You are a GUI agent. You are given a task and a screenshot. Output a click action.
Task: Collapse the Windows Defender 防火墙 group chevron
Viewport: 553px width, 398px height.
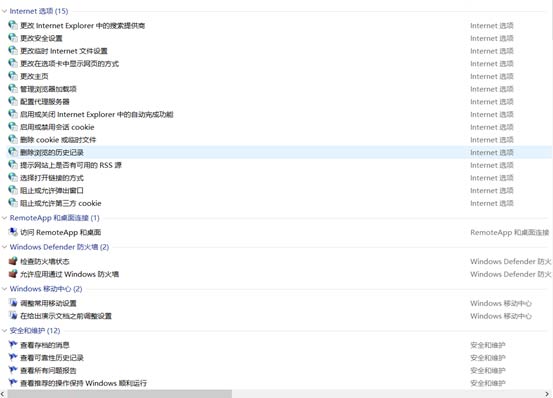pos(4,247)
